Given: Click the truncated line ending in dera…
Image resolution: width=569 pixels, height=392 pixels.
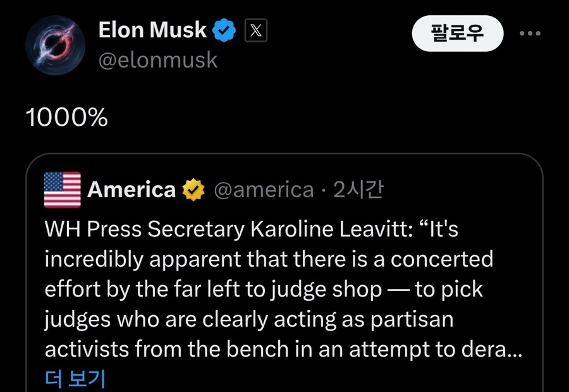Looking at the screenshot, I should tap(283, 349).
